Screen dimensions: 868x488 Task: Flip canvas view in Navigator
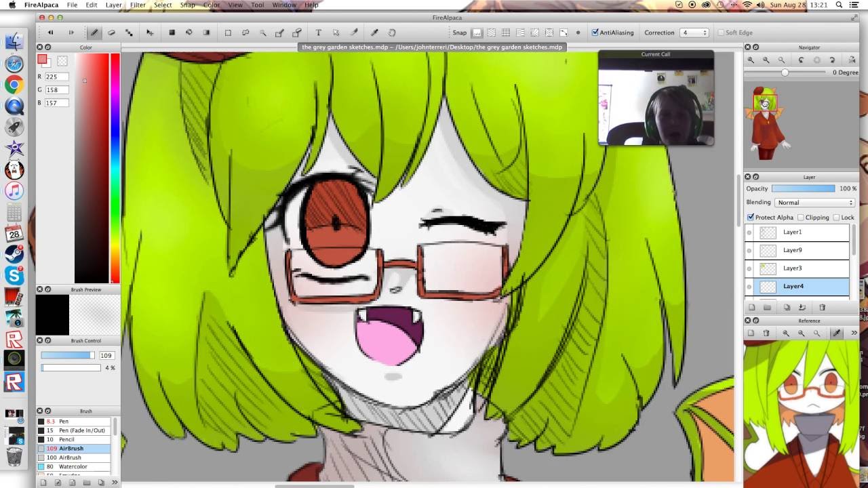[852, 60]
